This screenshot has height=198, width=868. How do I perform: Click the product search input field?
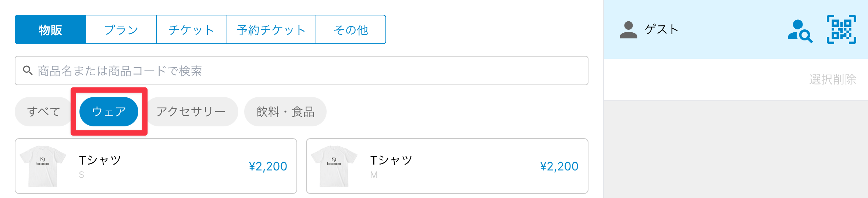coord(302,71)
